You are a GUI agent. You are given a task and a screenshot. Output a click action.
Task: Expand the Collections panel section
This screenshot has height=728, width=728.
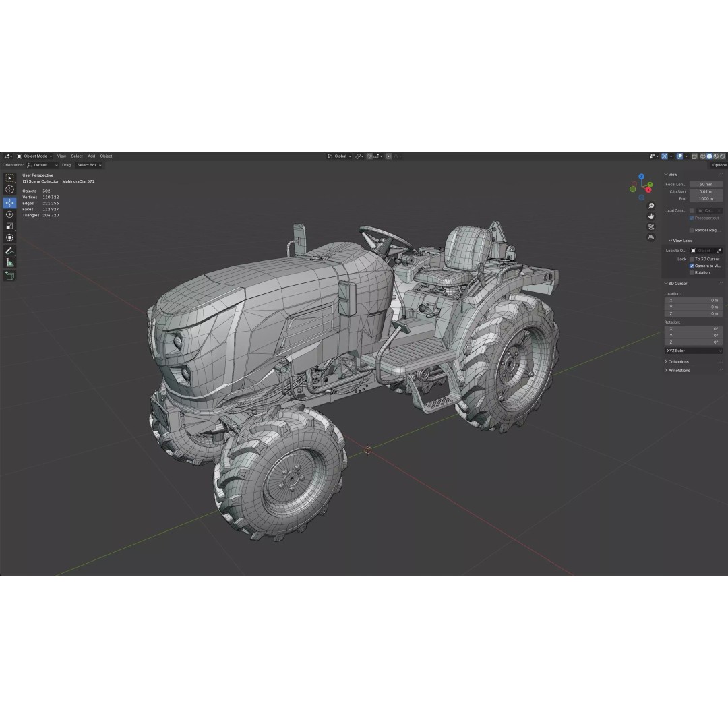pos(677,361)
